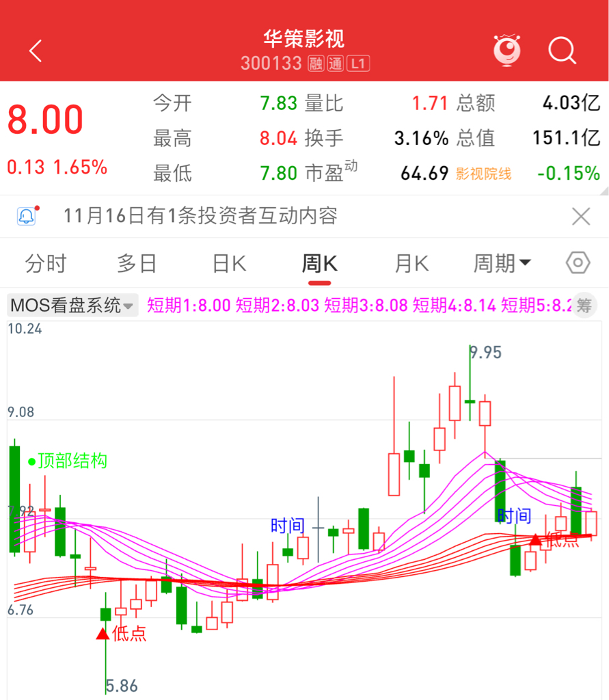
Task: Tap the change value 0.13 1.65%
Action: point(57,167)
